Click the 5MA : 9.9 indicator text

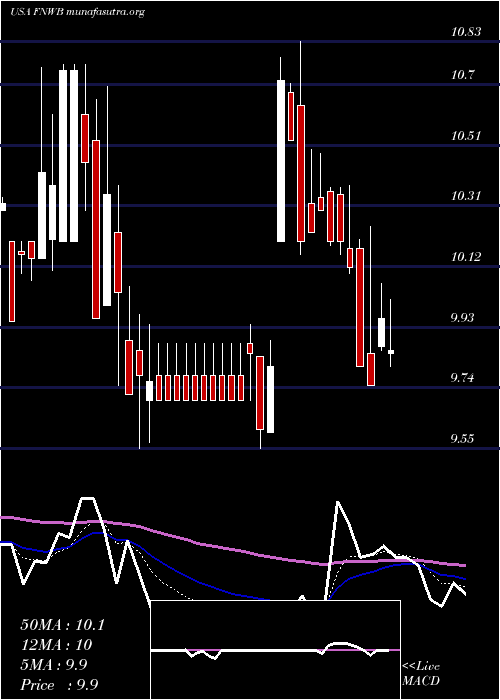pyautogui.click(x=54, y=665)
